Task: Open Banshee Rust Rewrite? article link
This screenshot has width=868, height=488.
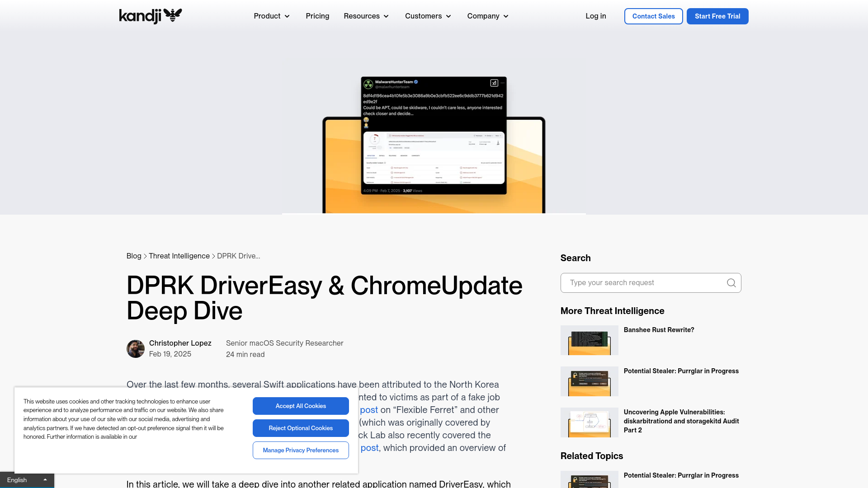Action: point(659,330)
